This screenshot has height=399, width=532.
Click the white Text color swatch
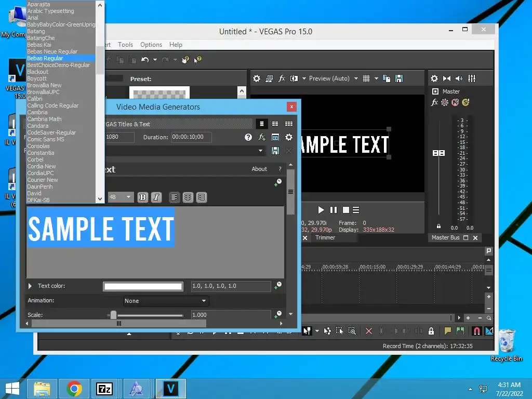tap(143, 286)
